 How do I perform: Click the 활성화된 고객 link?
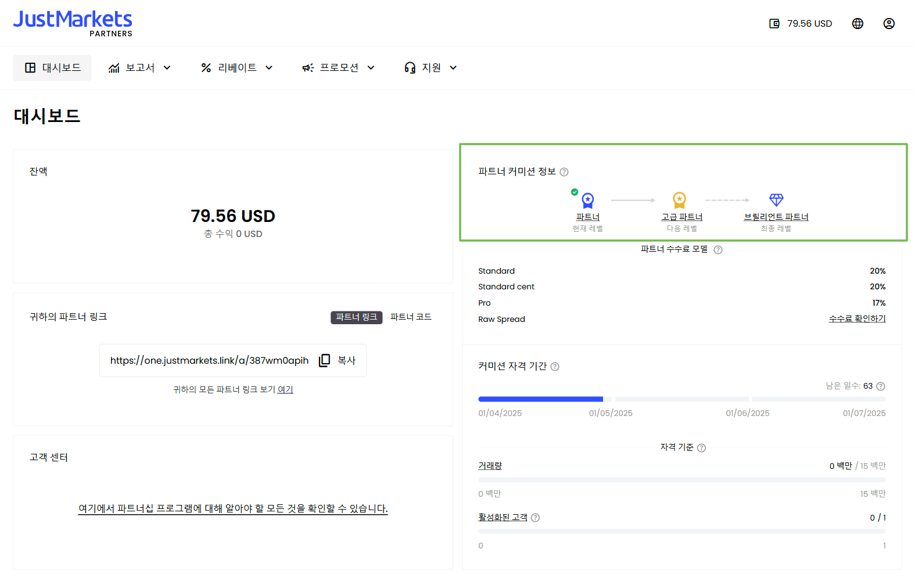click(503, 517)
